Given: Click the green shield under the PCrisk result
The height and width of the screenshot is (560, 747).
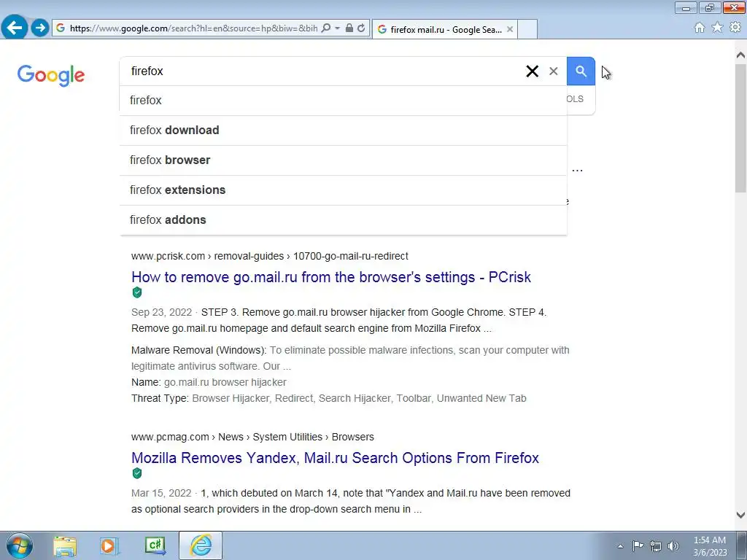Looking at the screenshot, I should (x=137, y=292).
